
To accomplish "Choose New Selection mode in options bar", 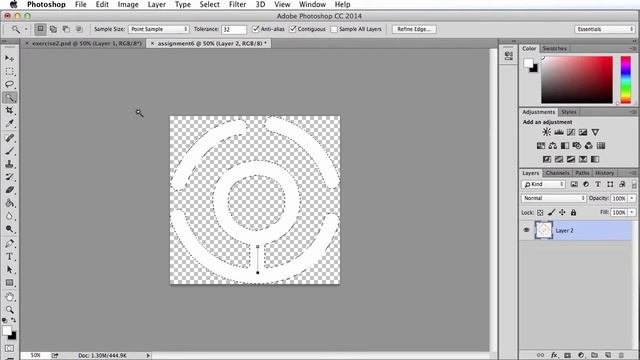I will pyautogui.click(x=40, y=29).
